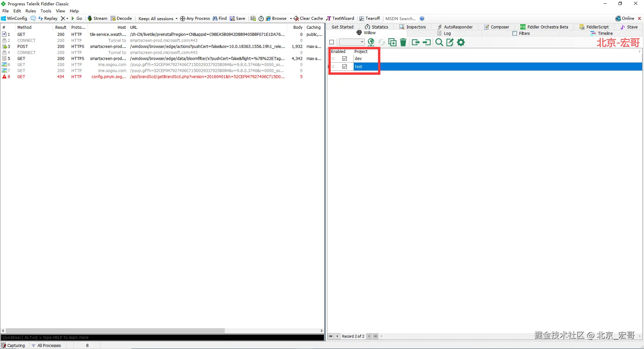
Task: Open the View menu
Action: coord(60,11)
